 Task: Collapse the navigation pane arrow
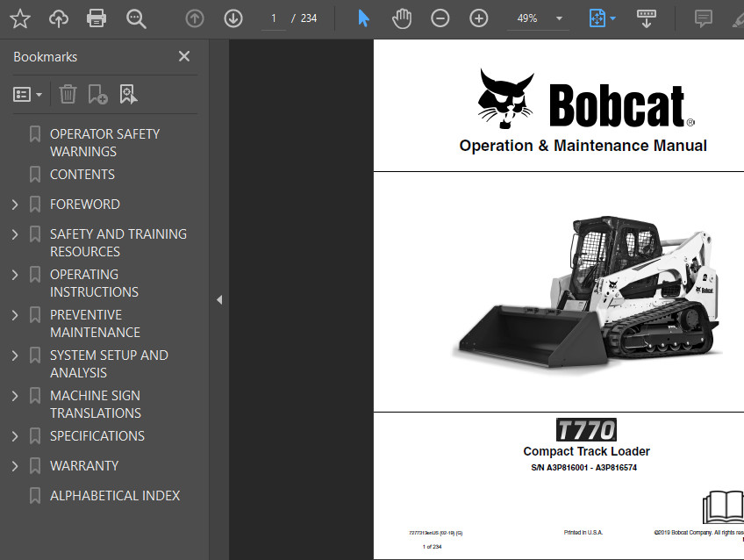click(219, 300)
